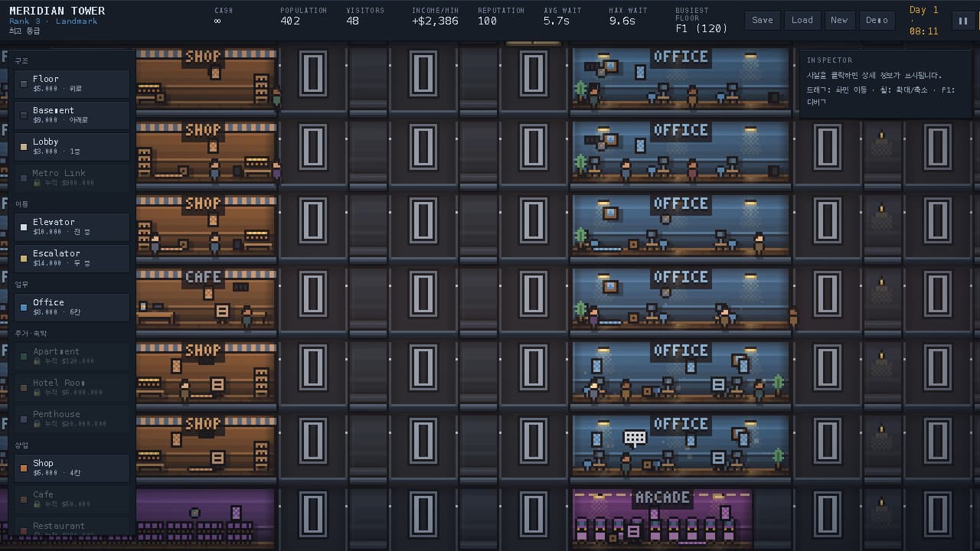Click the locked Apartment item
Image resolution: width=980 pixels, height=551 pixels.
(x=72, y=356)
